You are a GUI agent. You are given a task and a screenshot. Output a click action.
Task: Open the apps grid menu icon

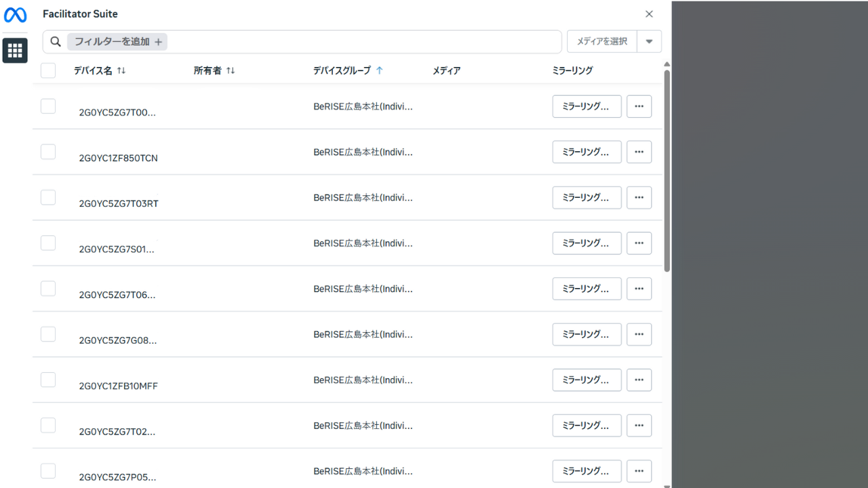click(15, 50)
